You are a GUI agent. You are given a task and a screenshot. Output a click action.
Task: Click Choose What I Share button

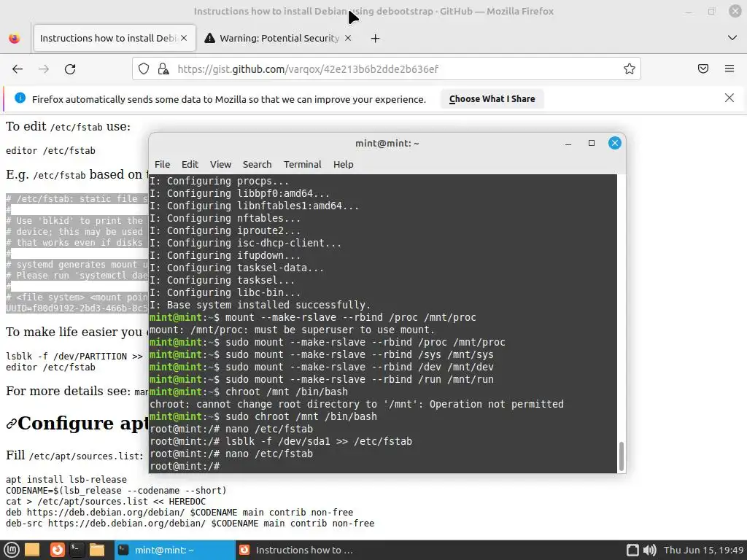[492, 99]
